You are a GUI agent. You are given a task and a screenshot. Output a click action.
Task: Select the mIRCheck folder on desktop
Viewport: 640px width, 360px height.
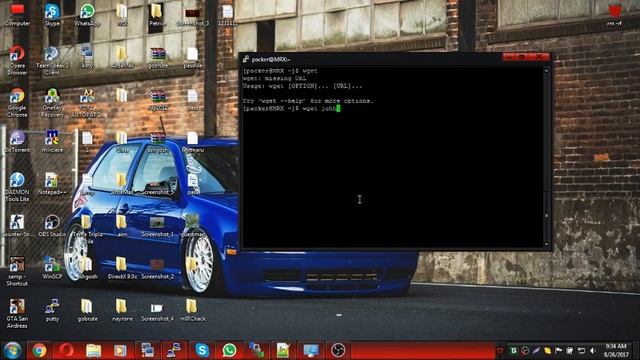pos(192,310)
